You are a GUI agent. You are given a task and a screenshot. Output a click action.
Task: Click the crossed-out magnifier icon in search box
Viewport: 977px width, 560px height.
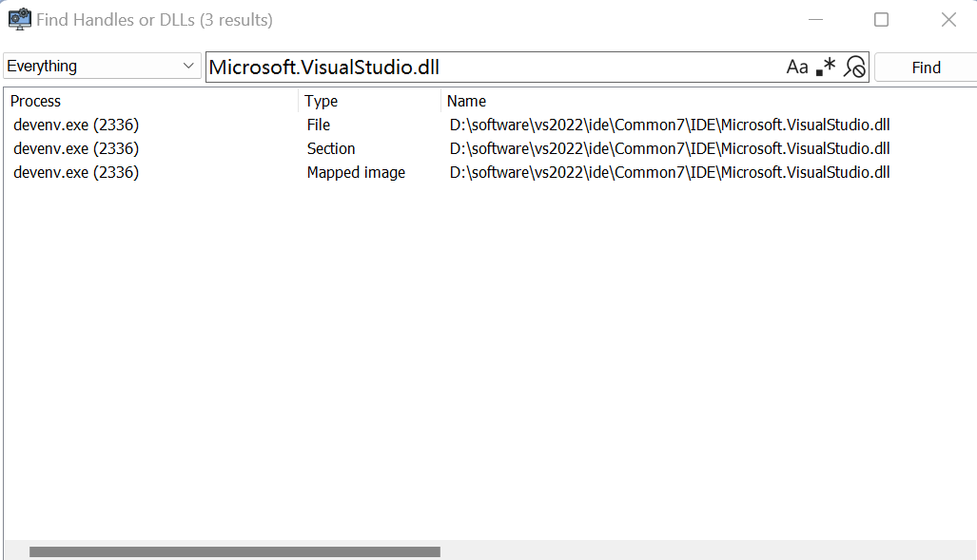coord(854,67)
